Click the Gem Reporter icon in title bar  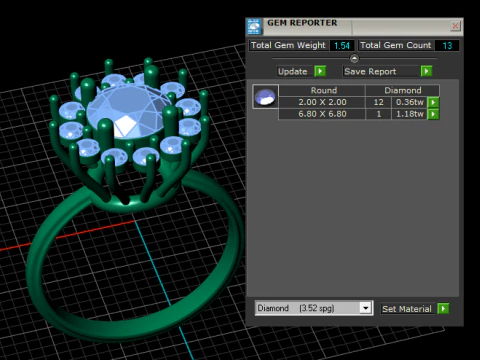click(x=254, y=27)
